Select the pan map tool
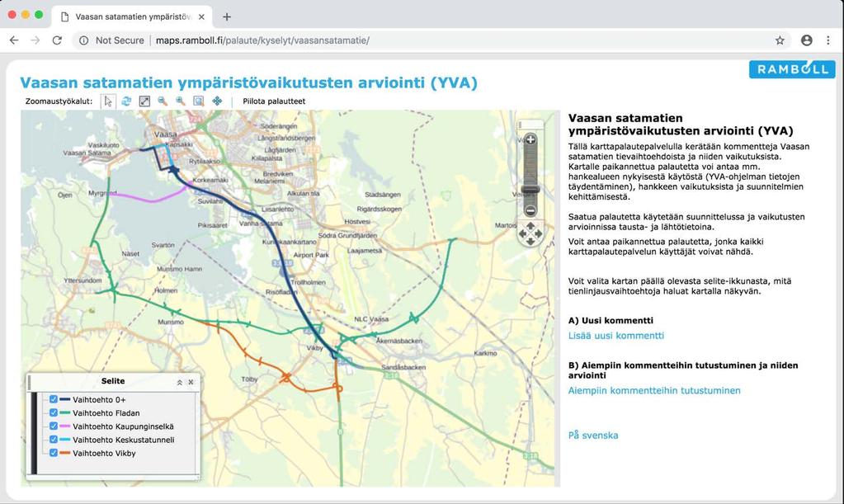The image size is (844, 504). click(217, 101)
